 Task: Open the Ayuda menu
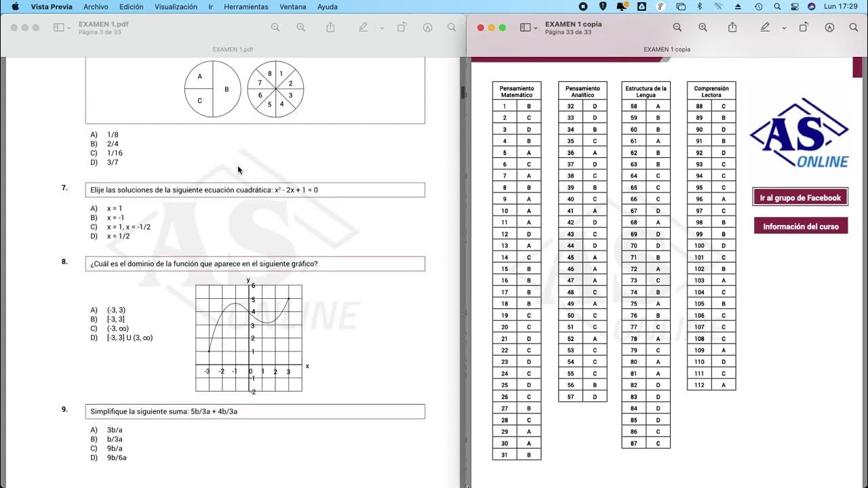pyautogui.click(x=328, y=7)
